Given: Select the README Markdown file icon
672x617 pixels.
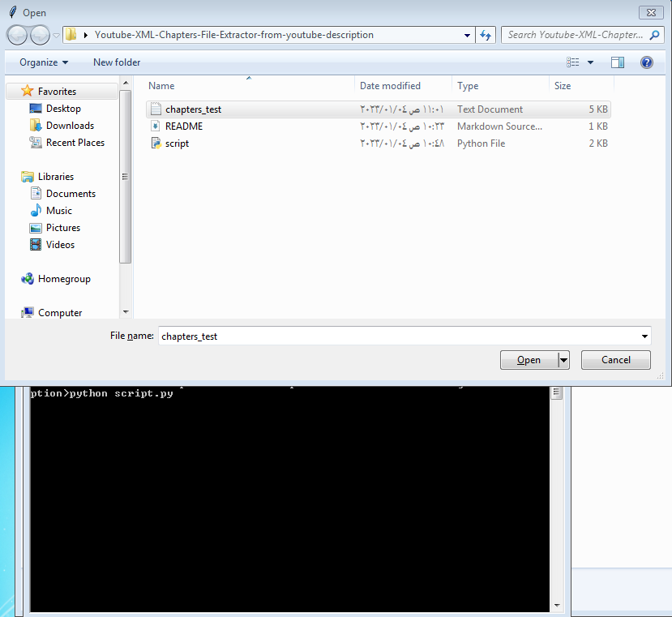Looking at the screenshot, I should (155, 126).
